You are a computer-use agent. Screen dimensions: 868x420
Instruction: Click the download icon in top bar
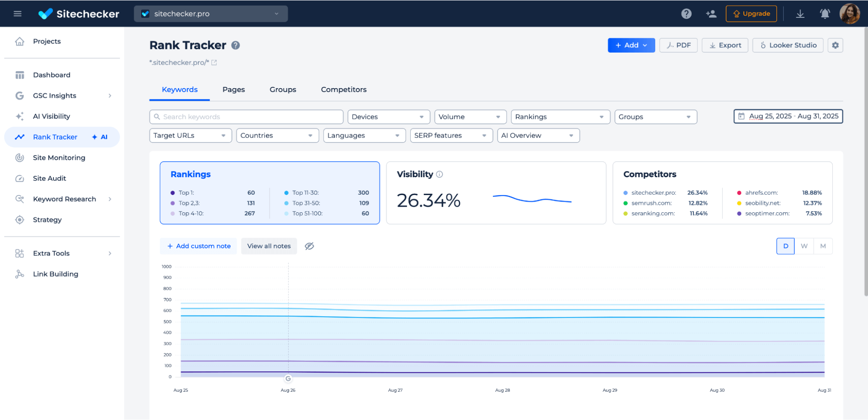[x=800, y=13]
